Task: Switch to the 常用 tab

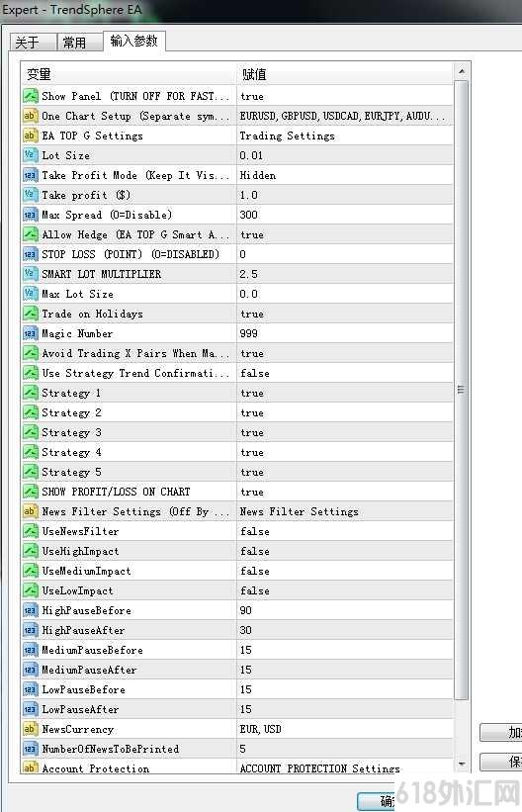Action: [78, 43]
